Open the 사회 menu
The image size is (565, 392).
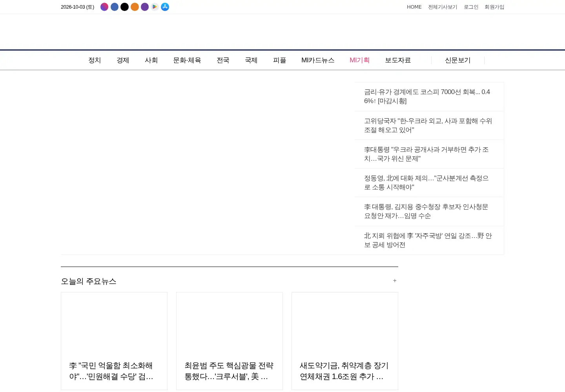151,60
